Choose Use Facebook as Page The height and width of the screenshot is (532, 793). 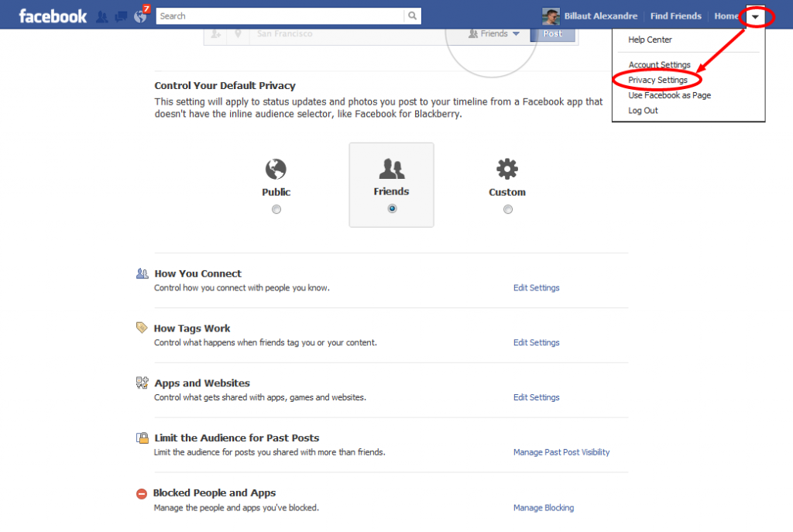click(x=670, y=95)
